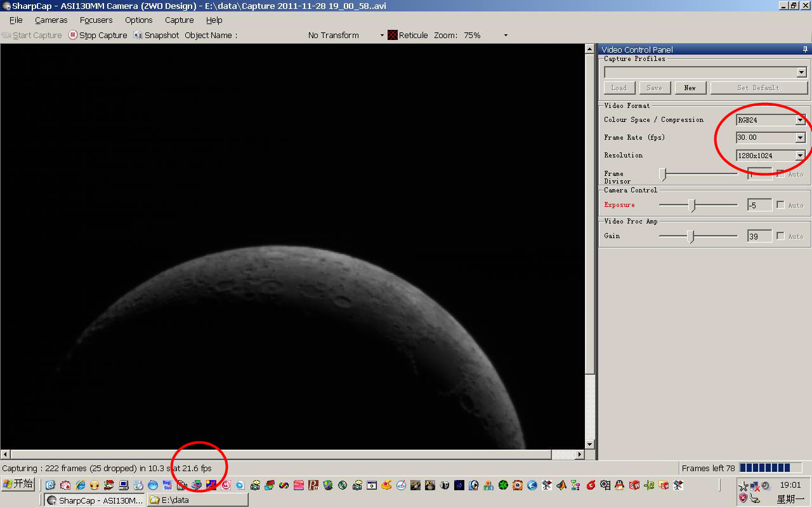
Task: Click the Frame Divisor slider handle
Action: pos(662,174)
